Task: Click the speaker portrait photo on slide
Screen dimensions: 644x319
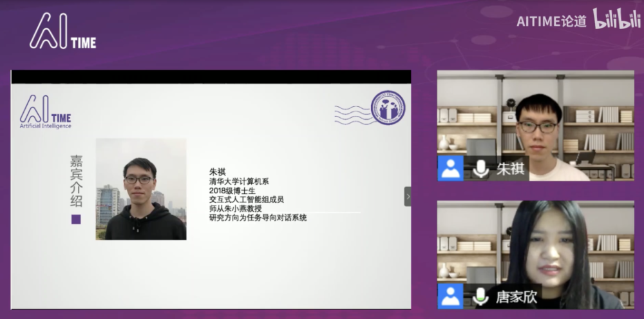Action: pos(141,189)
